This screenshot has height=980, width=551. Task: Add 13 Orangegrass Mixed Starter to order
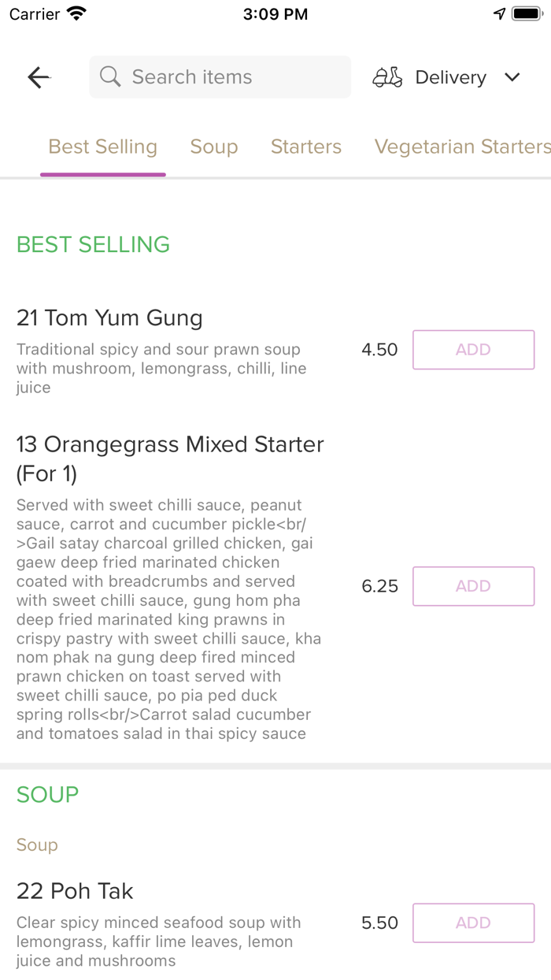pos(473,586)
